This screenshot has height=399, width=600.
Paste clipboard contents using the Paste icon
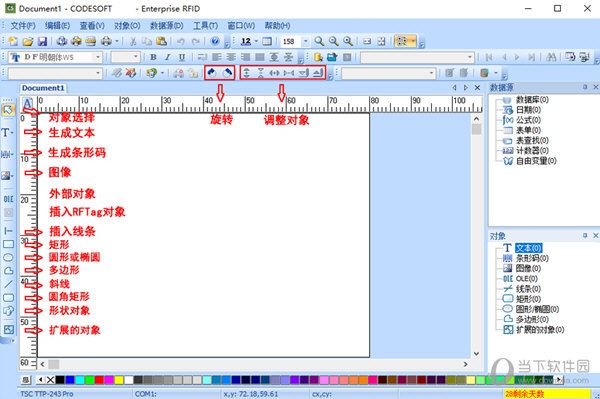[162, 41]
